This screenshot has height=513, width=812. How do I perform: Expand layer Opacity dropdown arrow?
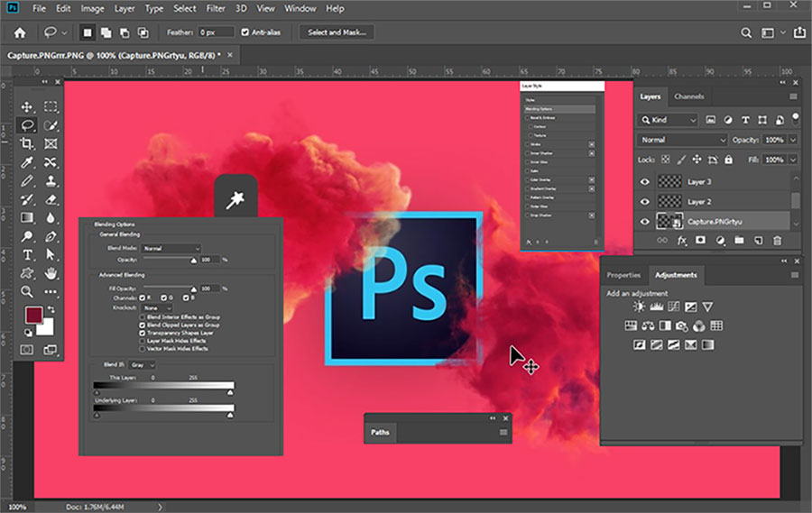(793, 140)
